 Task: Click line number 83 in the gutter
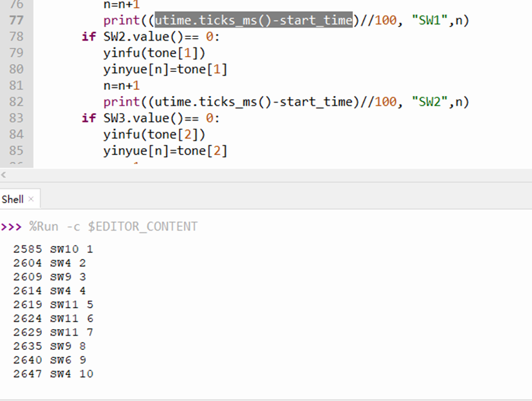17,117
